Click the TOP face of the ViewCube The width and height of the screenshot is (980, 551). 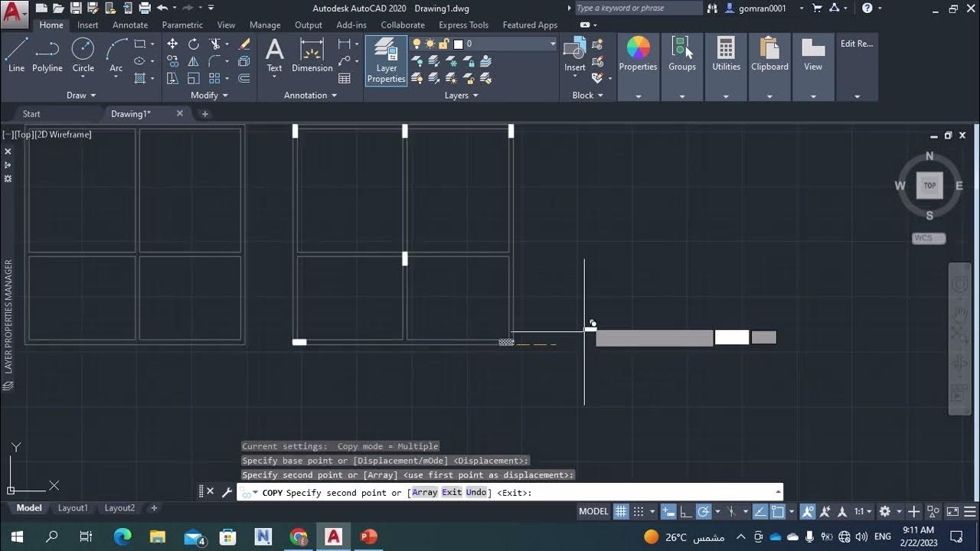(929, 185)
